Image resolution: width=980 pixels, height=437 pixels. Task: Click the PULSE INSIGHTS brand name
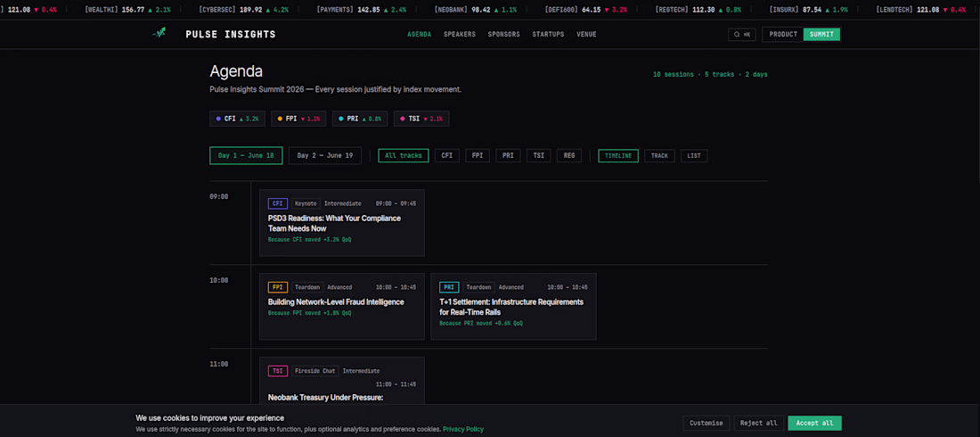click(x=231, y=35)
